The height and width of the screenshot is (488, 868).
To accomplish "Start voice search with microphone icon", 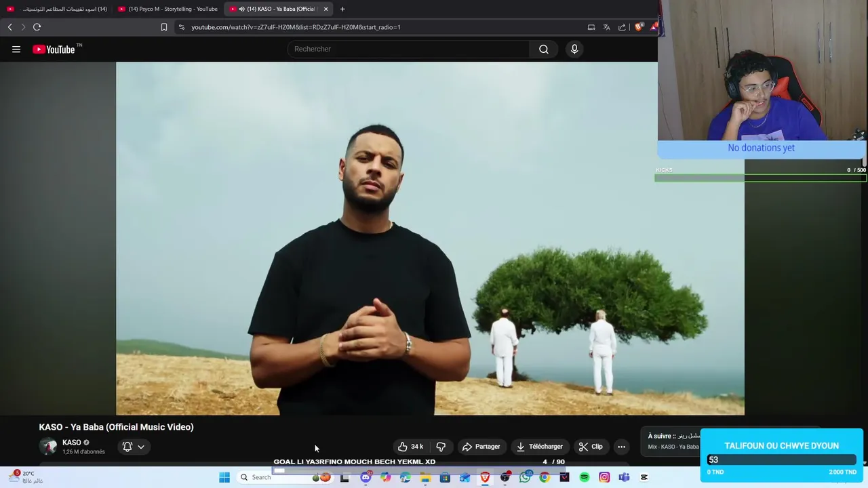I will click(574, 49).
